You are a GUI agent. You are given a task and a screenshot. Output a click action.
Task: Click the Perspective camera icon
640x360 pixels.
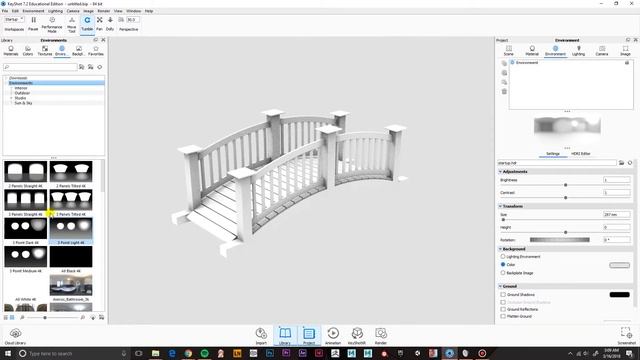121,20
